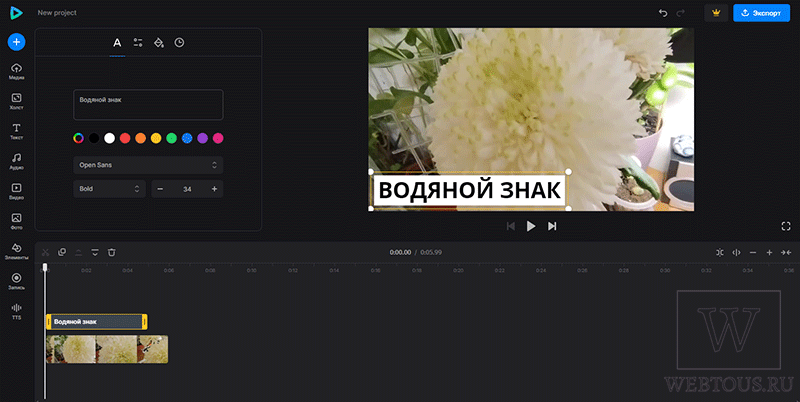Click the text field containing Водяной знак
This screenshot has height=402, width=800.
pyautogui.click(x=148, y=105)
